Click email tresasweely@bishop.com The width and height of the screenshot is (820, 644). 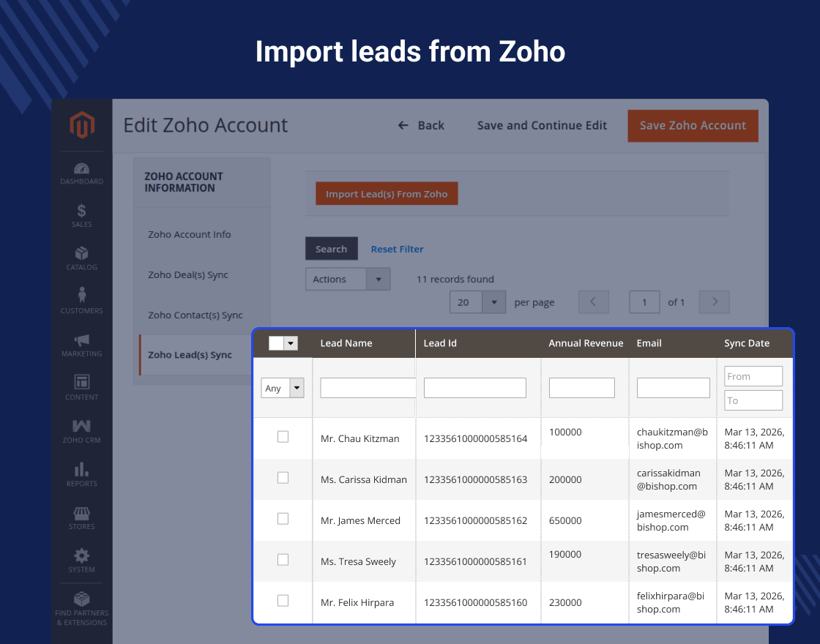tap(671, 561)
